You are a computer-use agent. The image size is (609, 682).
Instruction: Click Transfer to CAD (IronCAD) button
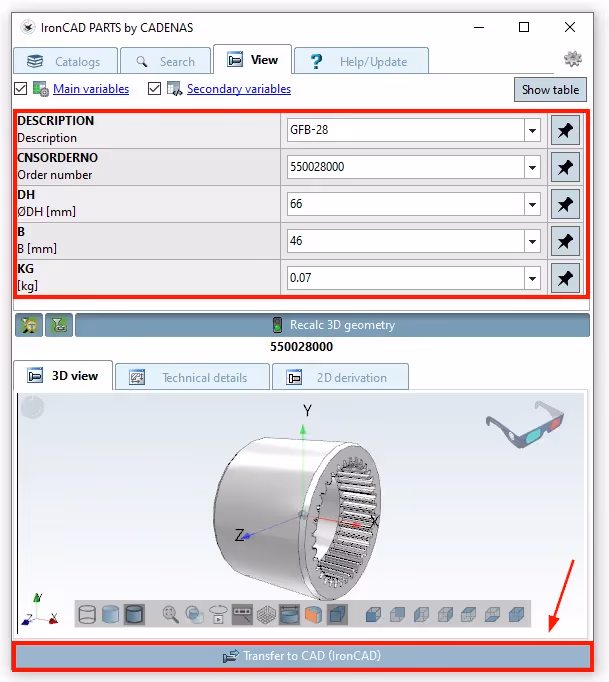tap(302, 655)
